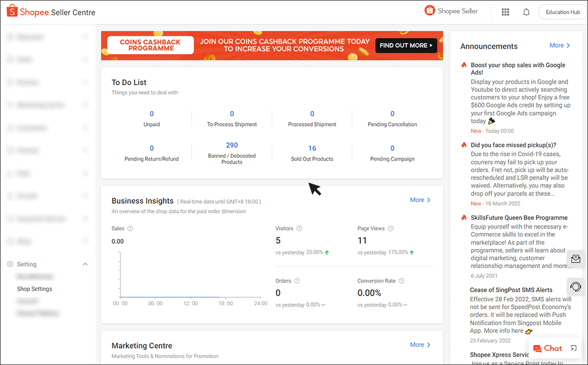
Task: View the Visitors metric info tooltip
Action: click(x=299, y=228)
